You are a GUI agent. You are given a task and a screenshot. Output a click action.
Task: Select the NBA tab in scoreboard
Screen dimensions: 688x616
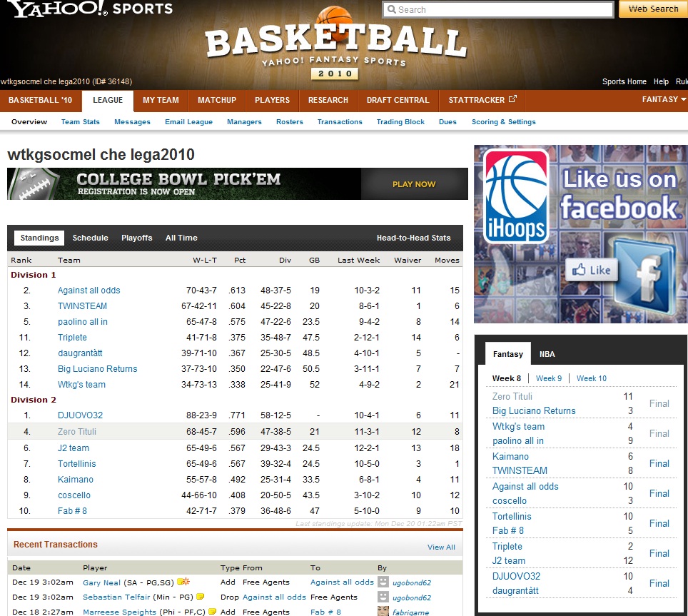pos(547,354)
